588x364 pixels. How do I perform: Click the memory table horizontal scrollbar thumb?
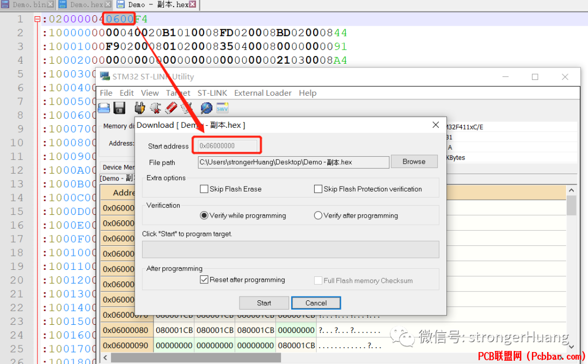click(196, 357)
